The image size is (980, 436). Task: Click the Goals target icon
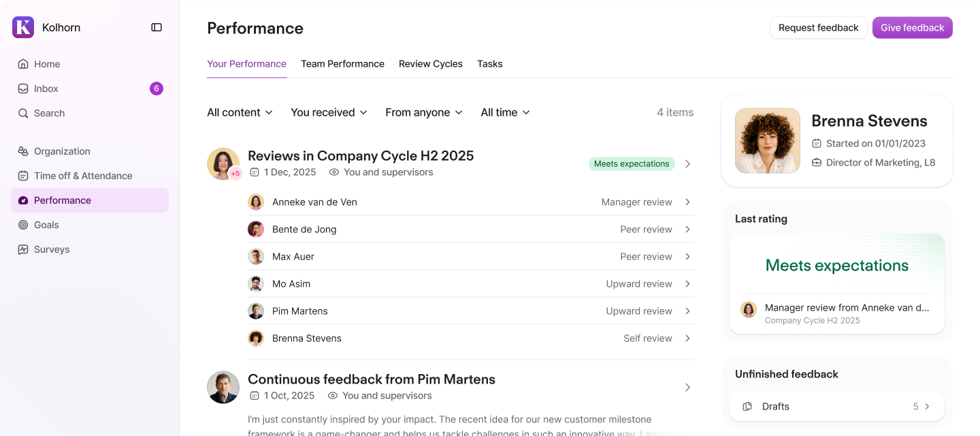pyautogui.click(x=23, y=225)
